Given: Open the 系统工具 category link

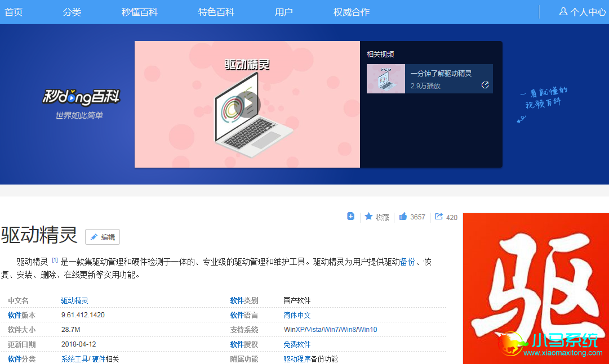Looking at the screenshot, I should (74, 359).
